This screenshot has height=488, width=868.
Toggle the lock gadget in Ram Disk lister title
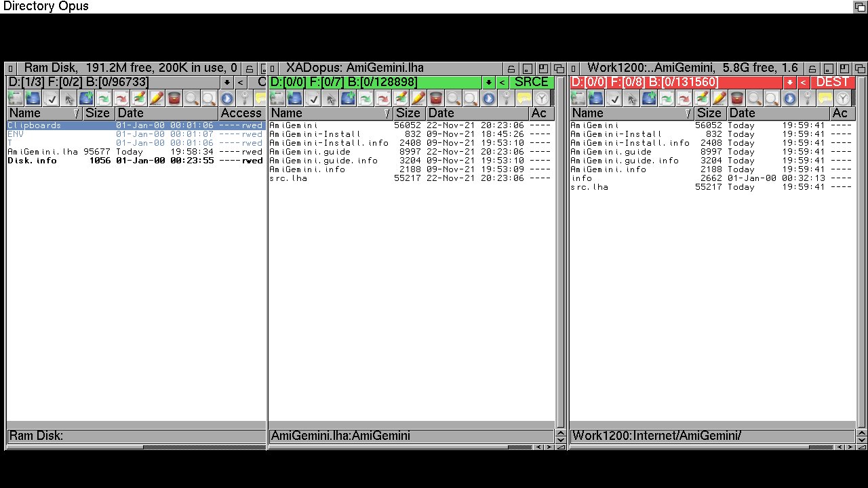click(x=250, y=68)
